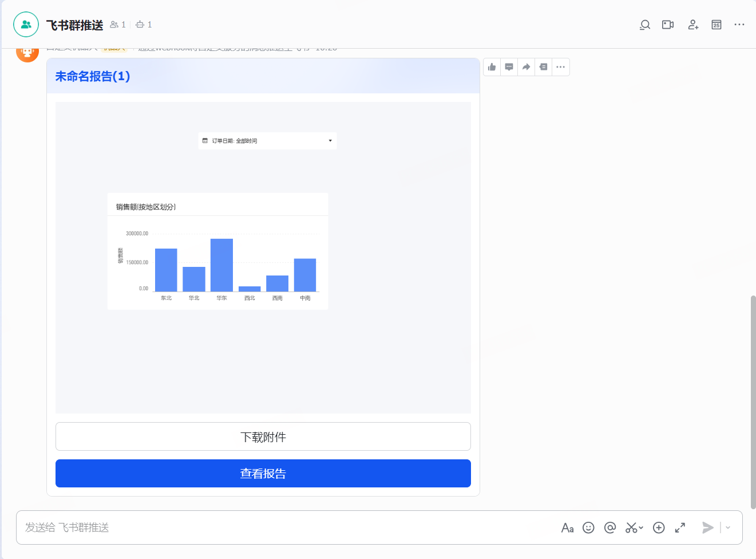
Task: Start a video meeting from the header
Action: click(668, 25)
